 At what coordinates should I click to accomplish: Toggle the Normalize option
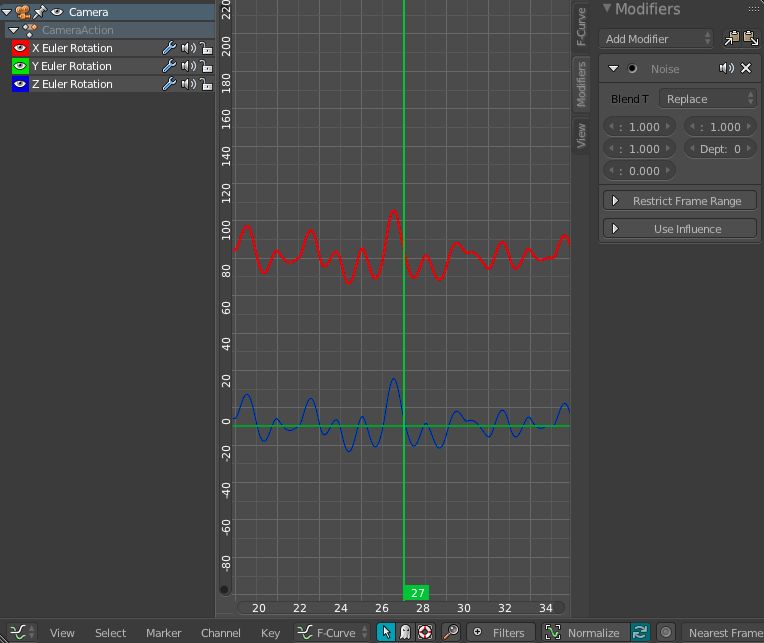click(586, 632)
